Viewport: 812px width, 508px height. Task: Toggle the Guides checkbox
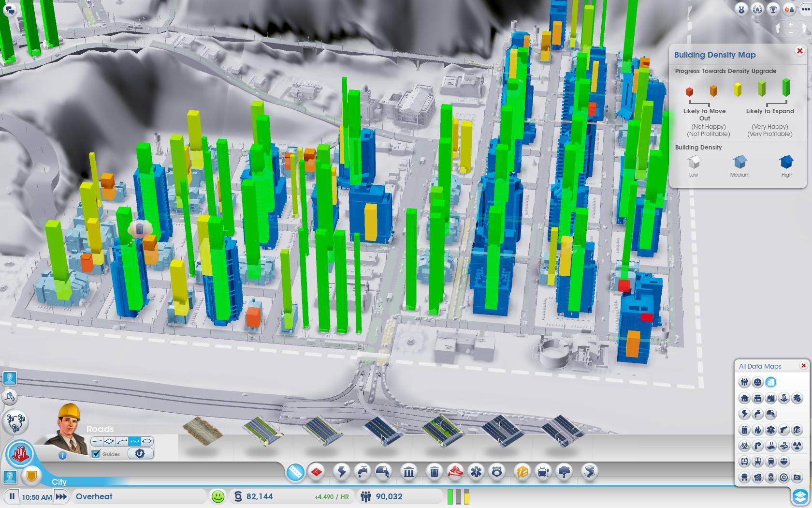[96, 454]
